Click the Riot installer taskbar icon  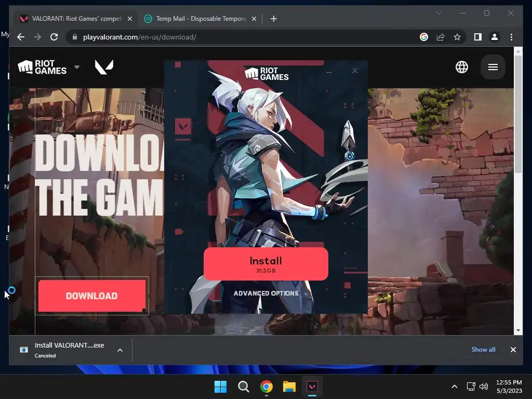point(312,387)
